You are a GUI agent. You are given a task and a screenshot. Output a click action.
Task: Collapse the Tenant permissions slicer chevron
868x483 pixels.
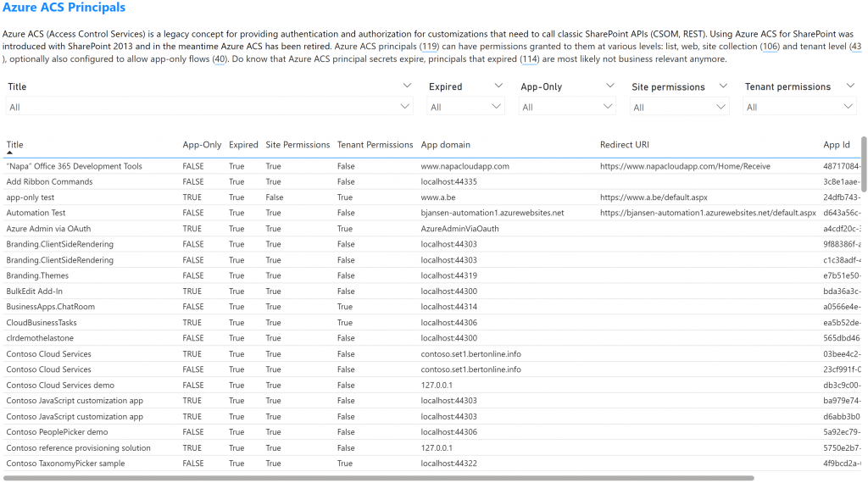point(851,86)
